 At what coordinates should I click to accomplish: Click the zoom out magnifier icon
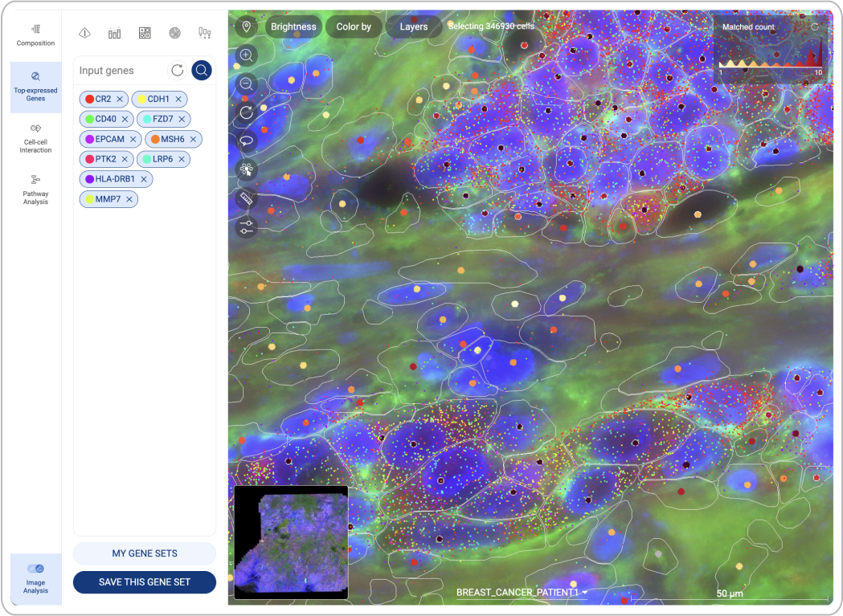click(247, 84)
